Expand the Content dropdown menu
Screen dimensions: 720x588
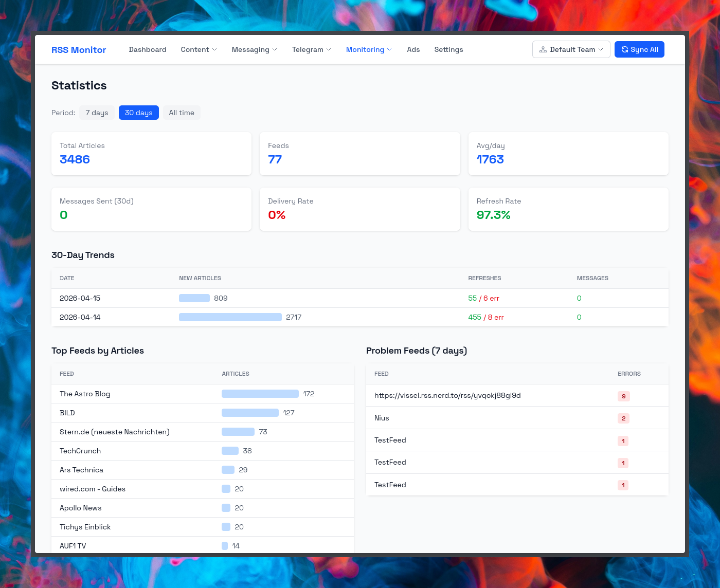coord(199,49)
